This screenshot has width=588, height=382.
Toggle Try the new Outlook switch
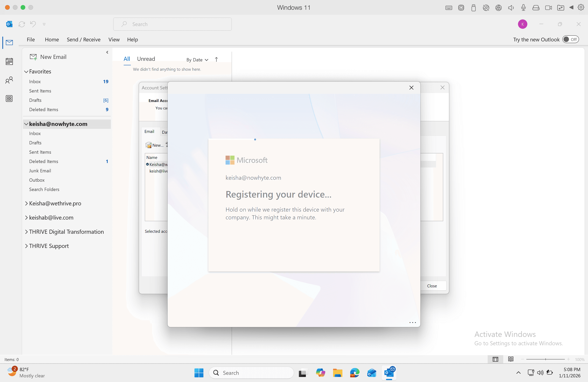(x=570, y=39)
